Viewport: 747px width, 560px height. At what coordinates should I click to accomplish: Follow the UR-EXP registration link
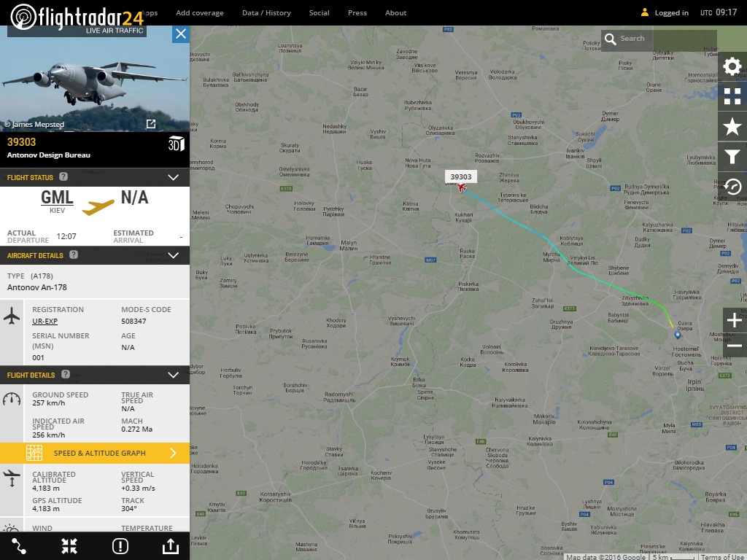click(44, 321)
